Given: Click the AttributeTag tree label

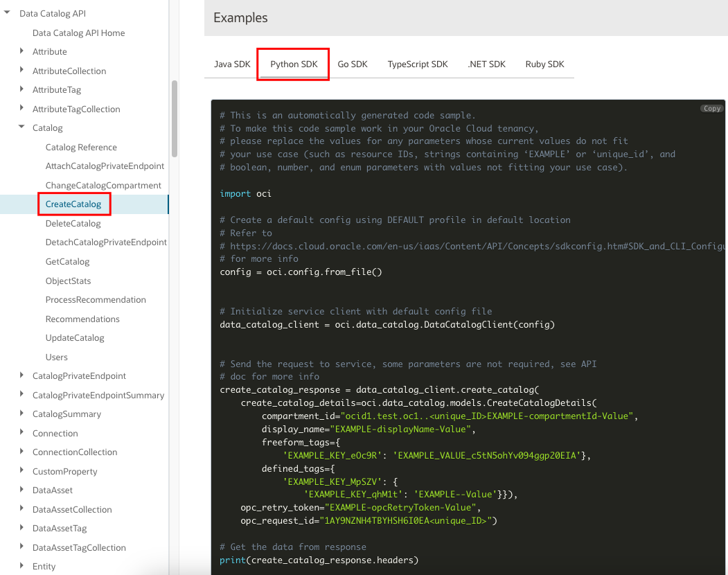Looking at the screenshot, I should click(x=57, y=89).
